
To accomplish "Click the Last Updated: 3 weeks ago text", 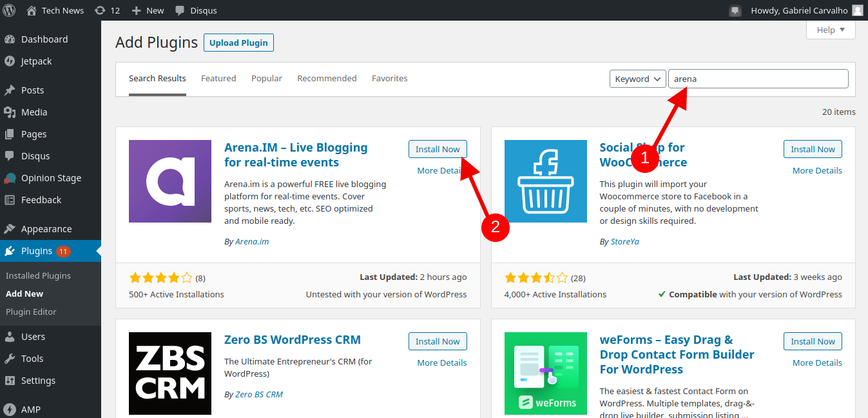I will [787, 277].
